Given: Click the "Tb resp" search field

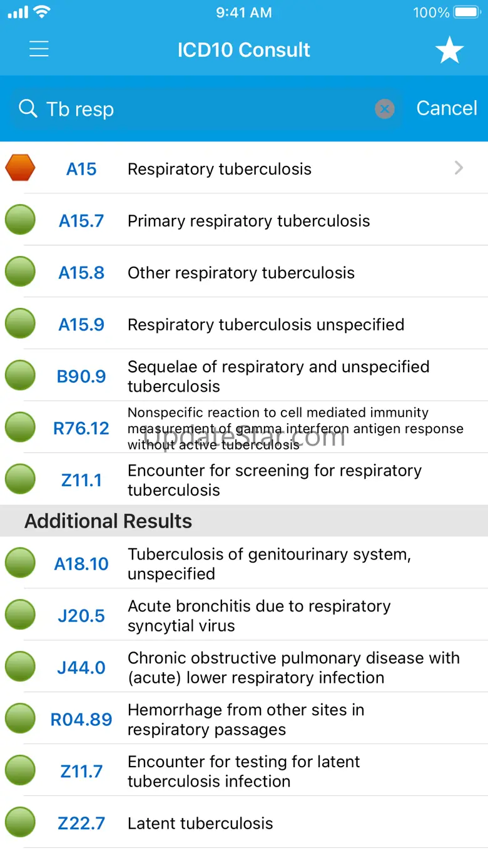Looking at the screenshot, I should [206, 110].
